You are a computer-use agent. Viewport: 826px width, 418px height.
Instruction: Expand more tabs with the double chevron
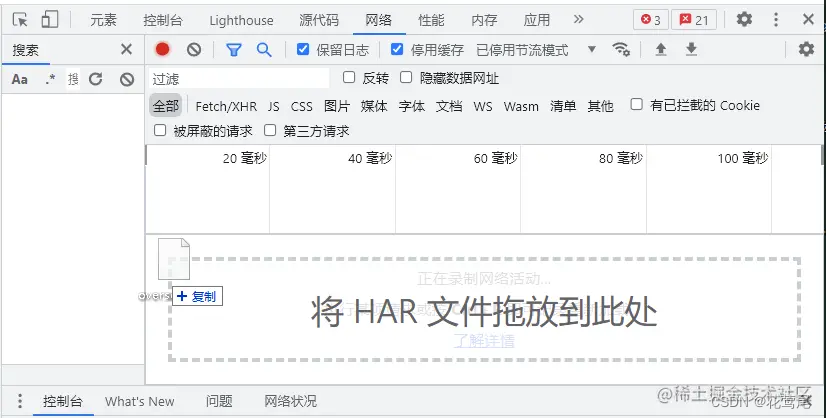(x=578, y=20)
